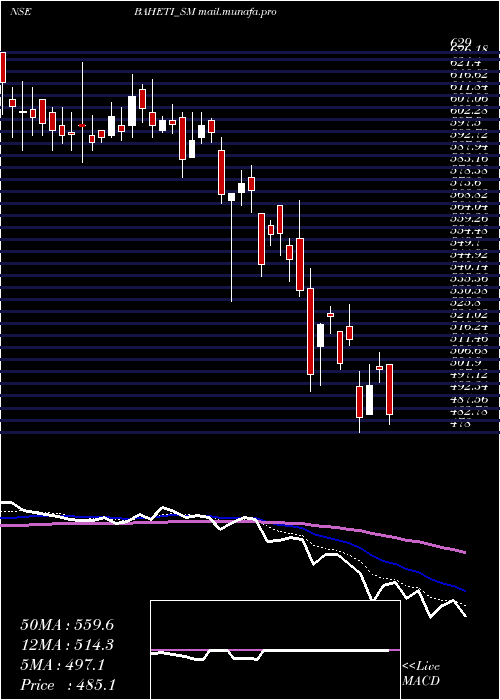This screenshot has width=500, height=700.
Task: Click the 583.16 price axis label
Action: [x=469, y=159]
